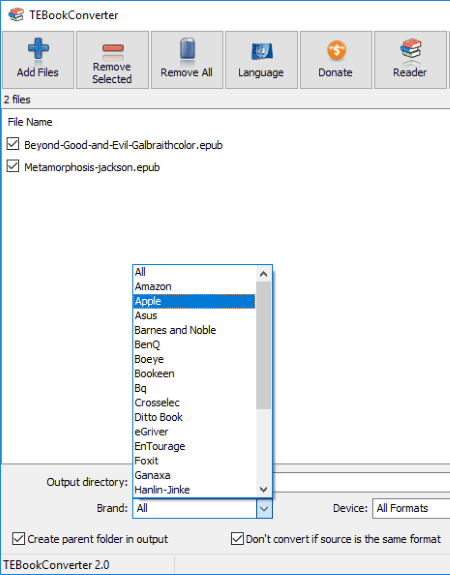This screenshot has height=575, width=450.
Task: Click the TEBookConverter title bar app icon
Action: coord(16,15)
